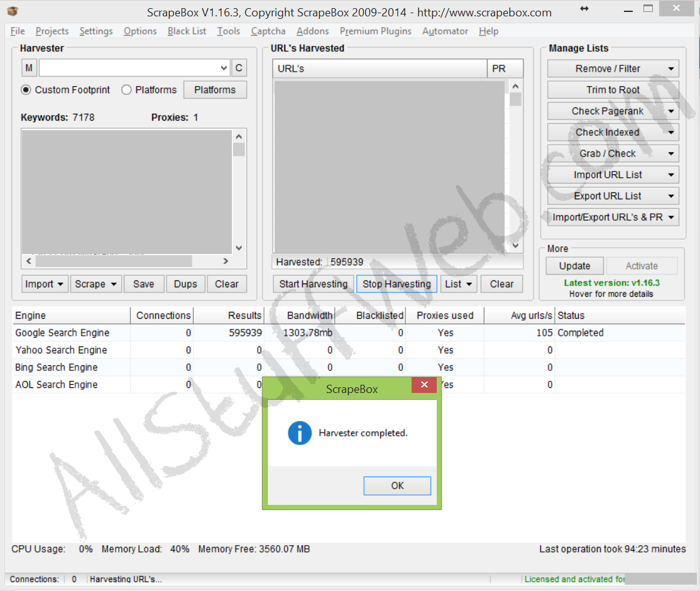The height and width of the screenshot is (591, 700).
Task: Confirm the dialog with OK
Action: pos(397,485)
